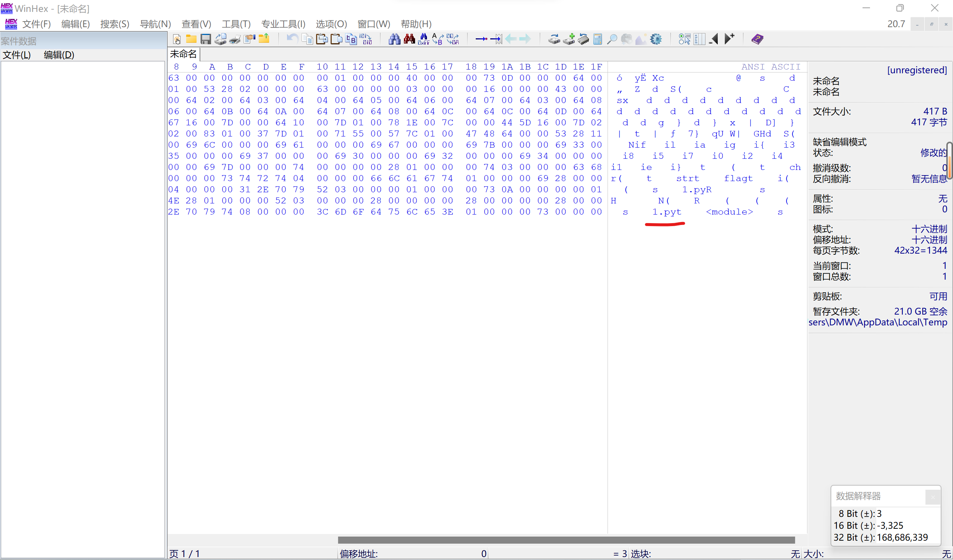Viewport: 953px width, 560px height.
Task: Click the purple Help book icon
Action: 757,39
